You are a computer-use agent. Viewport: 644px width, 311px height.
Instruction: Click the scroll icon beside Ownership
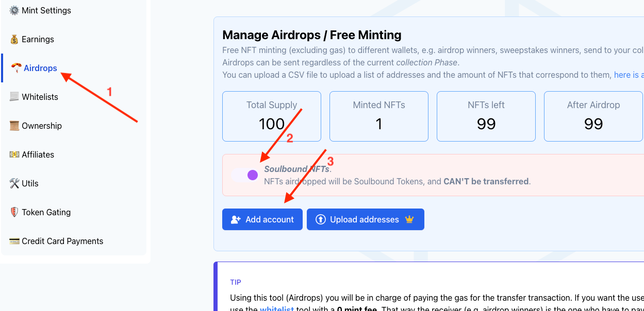14,126
